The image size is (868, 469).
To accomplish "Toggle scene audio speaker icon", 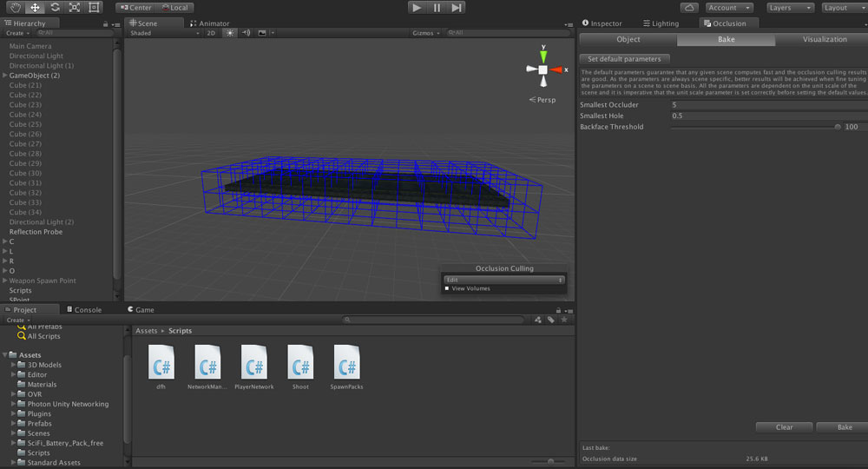I will pos(247,33).
